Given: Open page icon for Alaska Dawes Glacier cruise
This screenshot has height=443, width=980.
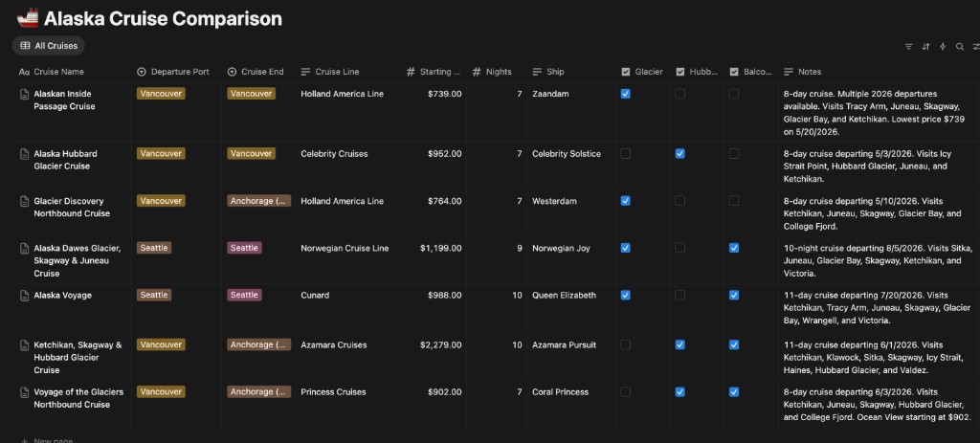Looking at the screenshot, I should (24, 248).
